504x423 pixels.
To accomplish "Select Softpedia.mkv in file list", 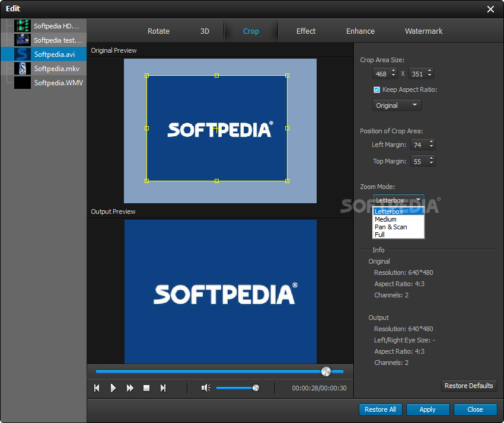I will point(44,68).
